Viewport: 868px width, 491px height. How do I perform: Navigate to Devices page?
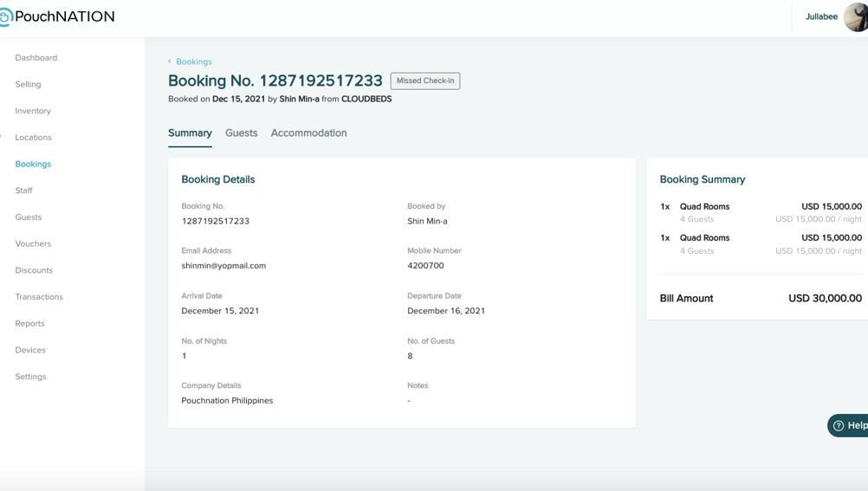(x=30, y=350)
